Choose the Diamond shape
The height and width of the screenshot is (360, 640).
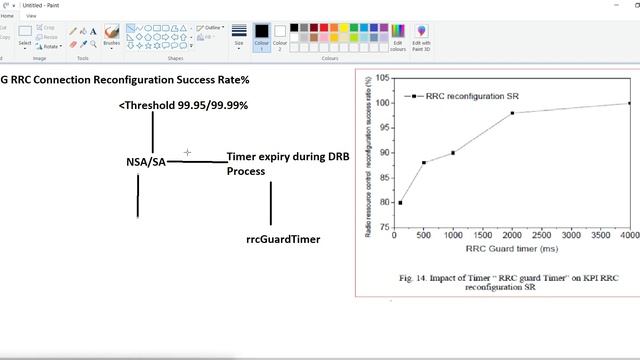point(139,37)
